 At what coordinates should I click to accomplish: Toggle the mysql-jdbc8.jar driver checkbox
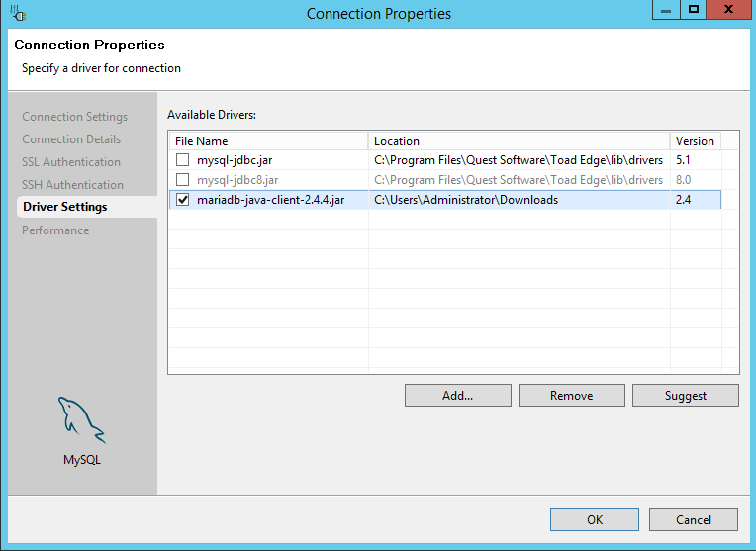[x=182, y=180]
